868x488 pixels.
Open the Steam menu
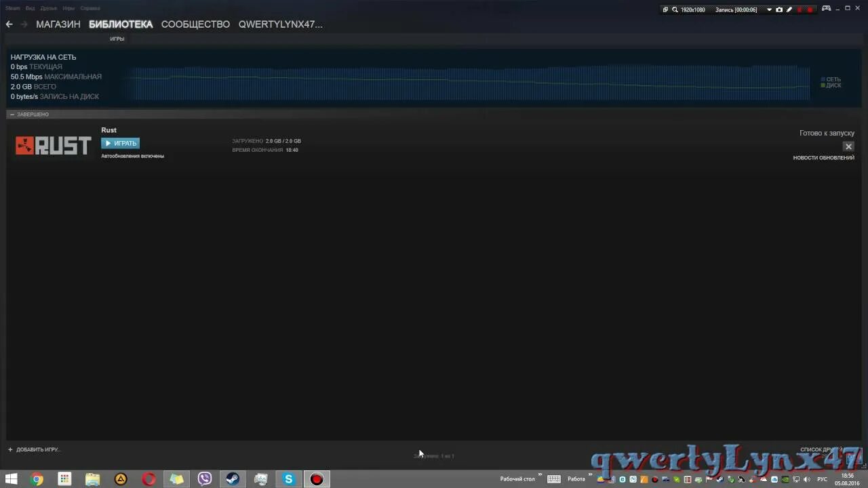pos(13,8)
